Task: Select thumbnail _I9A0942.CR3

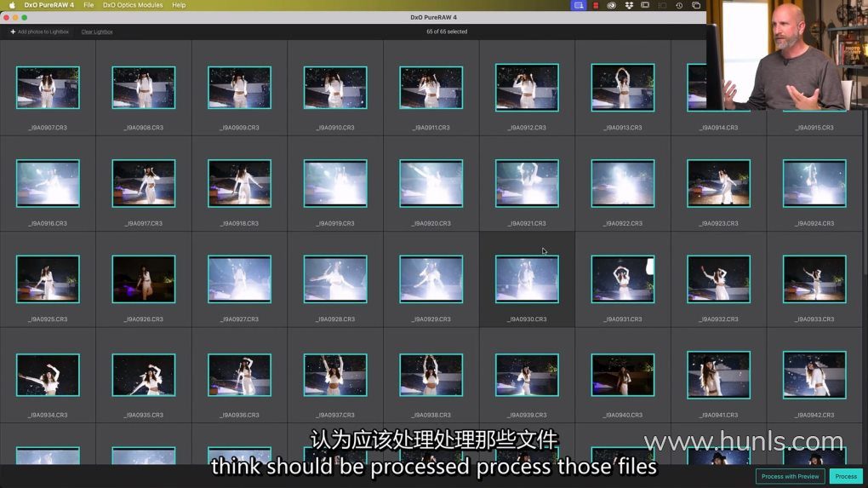Action: click(x=814, y=375)
